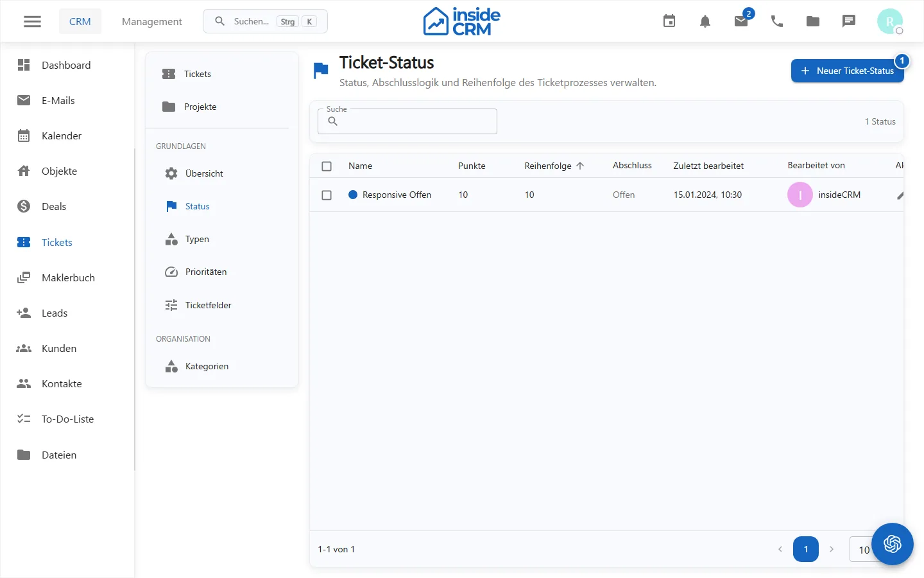The height and width of the screenshot is (578, 924).
Task: Go to previous page chevron
Action: click(780, 549)
